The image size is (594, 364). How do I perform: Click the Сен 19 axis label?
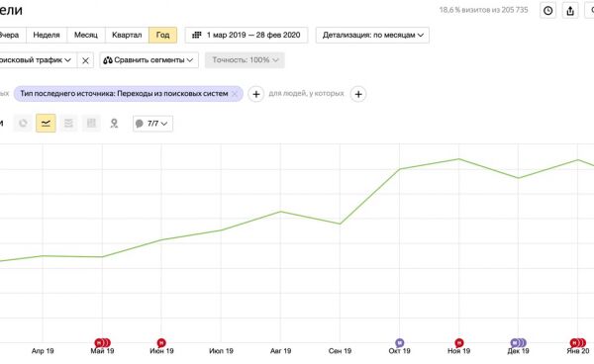340,351
